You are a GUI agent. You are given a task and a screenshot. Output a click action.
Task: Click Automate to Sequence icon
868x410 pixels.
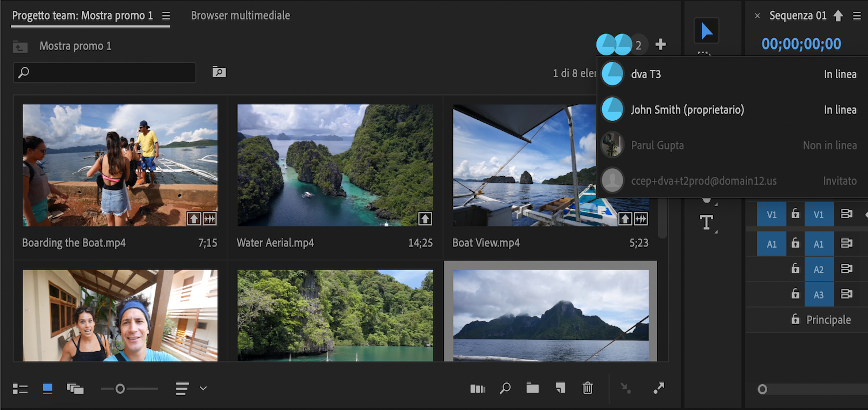(x=477, y=389)
